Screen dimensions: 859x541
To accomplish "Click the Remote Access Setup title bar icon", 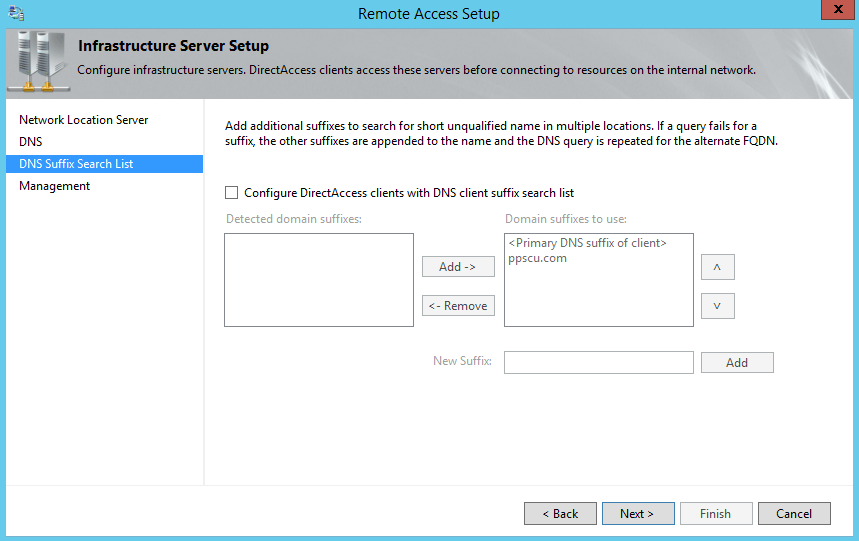I will pos(16,13).
